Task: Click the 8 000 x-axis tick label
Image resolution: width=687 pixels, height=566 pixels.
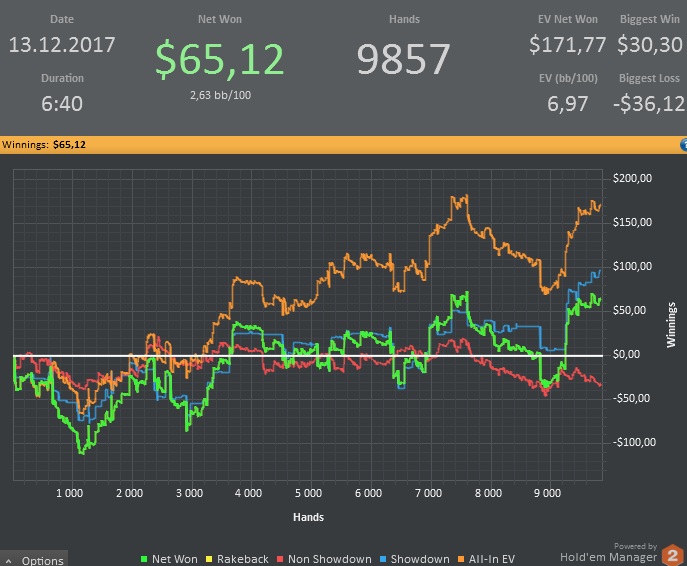Action: coord(489,493)
